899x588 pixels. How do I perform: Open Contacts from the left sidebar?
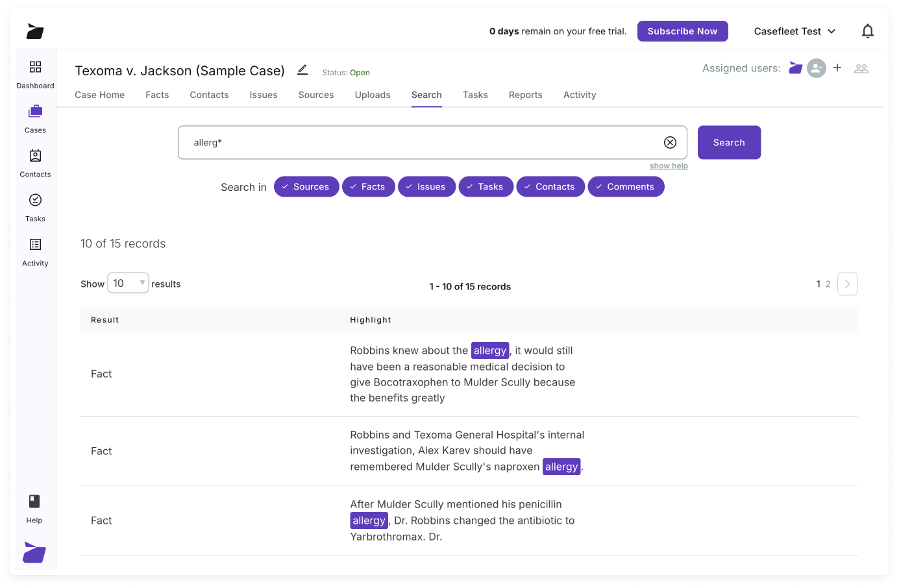click(x=35, y=162)
